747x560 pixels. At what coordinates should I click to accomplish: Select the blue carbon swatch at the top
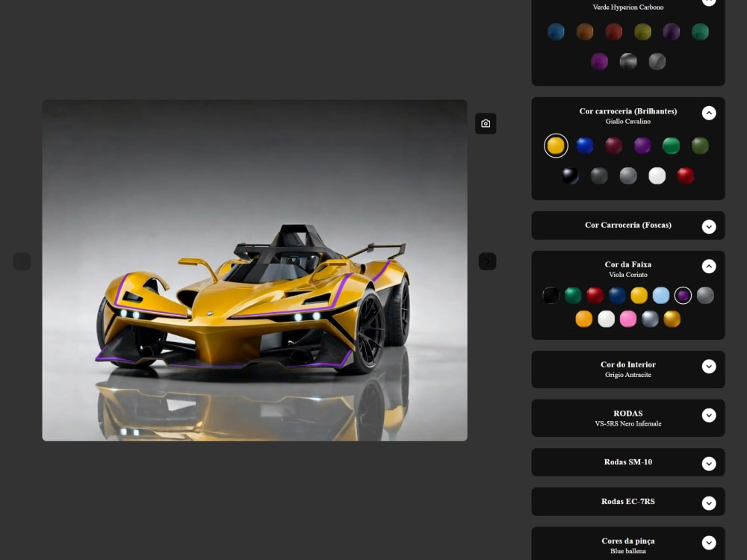[x=556, y=32]
